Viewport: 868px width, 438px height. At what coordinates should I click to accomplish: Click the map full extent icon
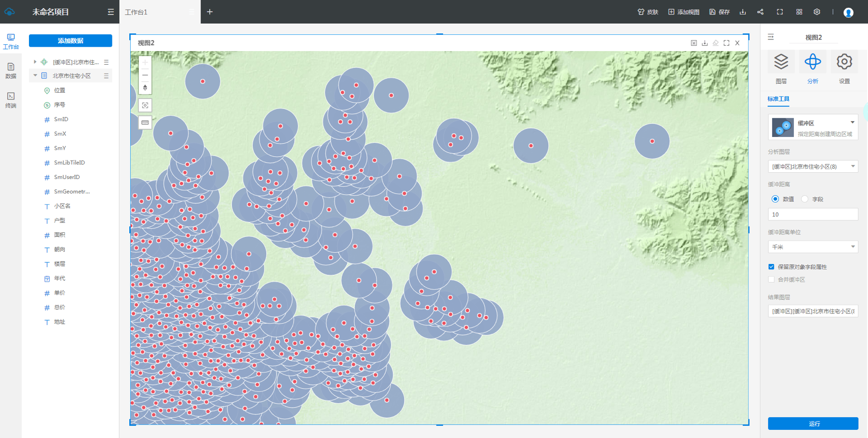[x=145, y=105]
